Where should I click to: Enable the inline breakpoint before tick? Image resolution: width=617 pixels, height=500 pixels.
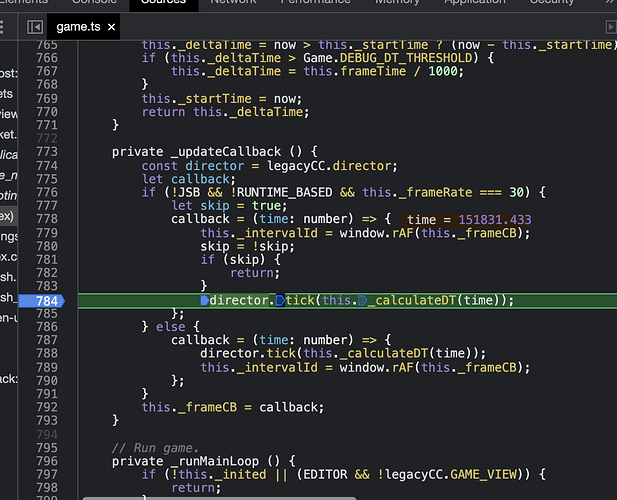click(280, 301)
